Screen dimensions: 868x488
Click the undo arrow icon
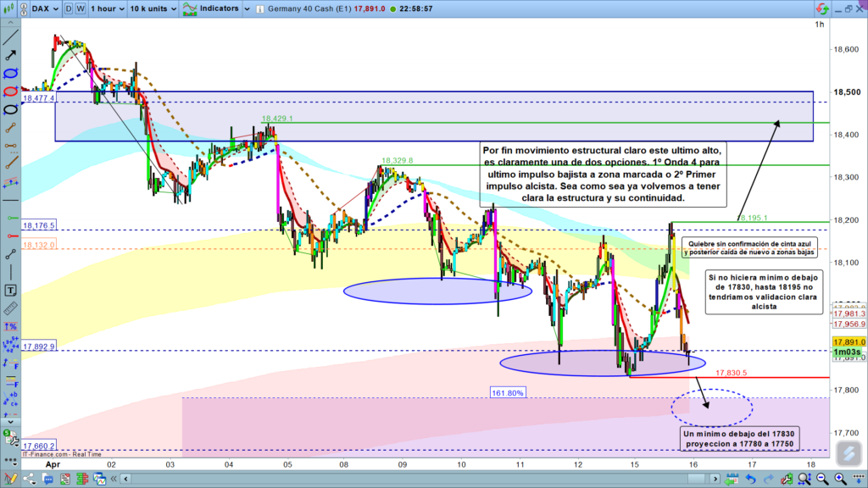[752, 480]
